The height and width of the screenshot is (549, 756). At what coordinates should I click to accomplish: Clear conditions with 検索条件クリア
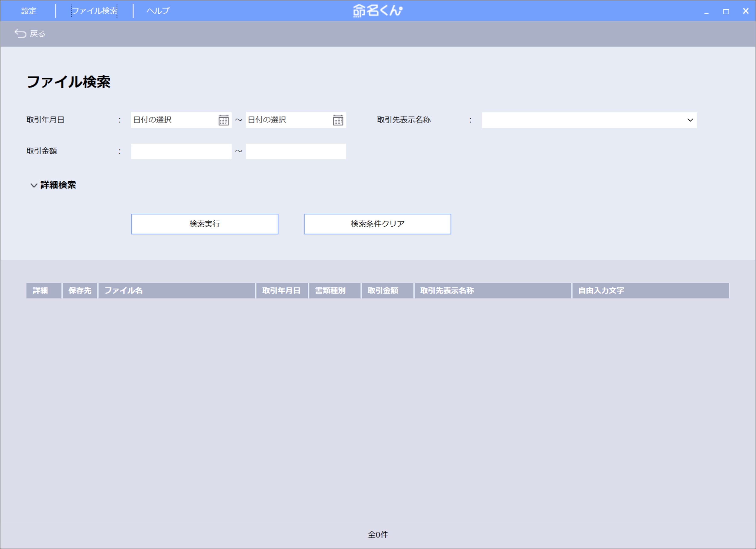(377, 224)
